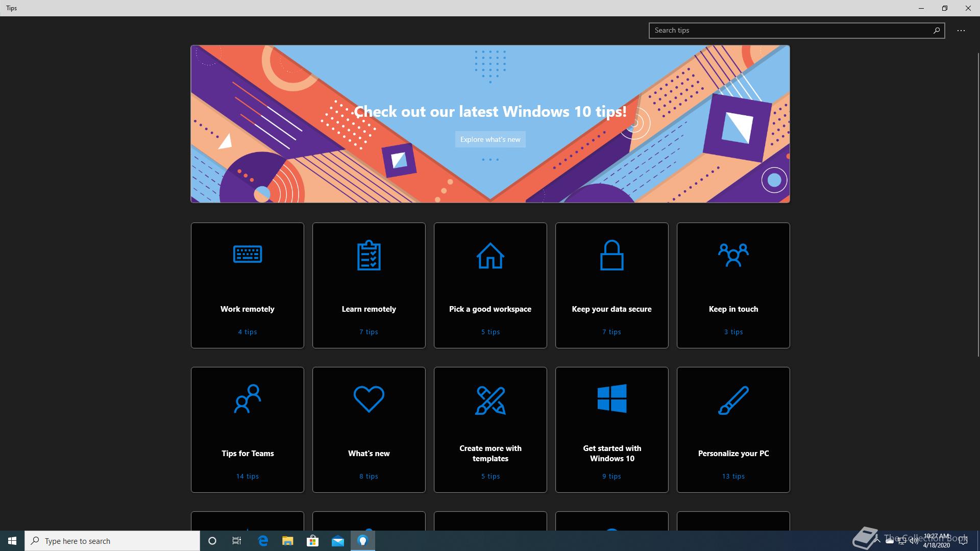
Task: Click the Windows logo on Get started card
Action: 612,398
